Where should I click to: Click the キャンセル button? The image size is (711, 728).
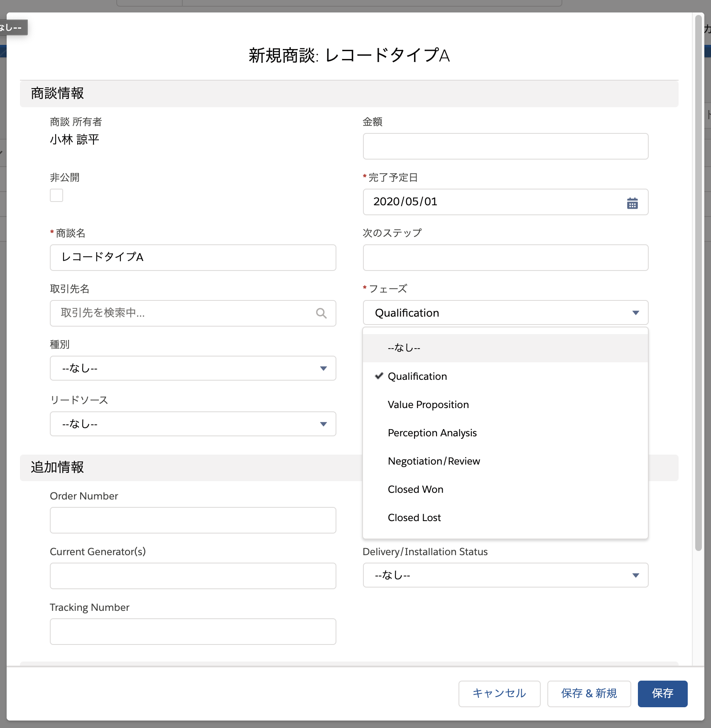[x=499, y=694]
